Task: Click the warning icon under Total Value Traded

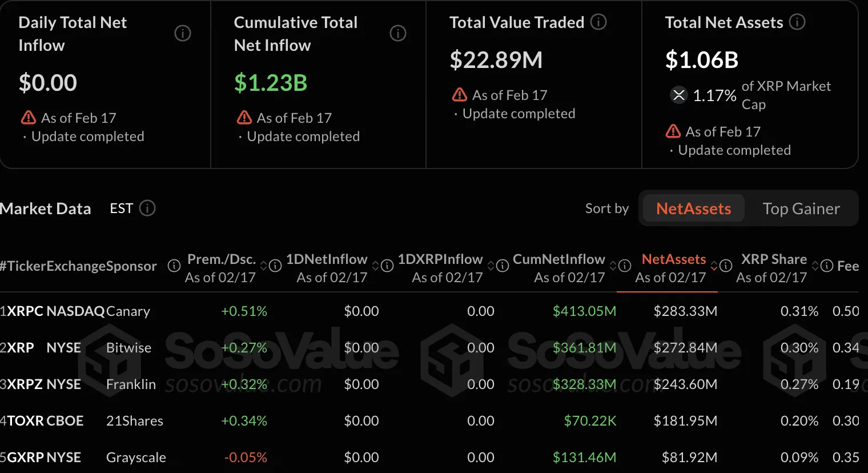Action: point(460,95)
